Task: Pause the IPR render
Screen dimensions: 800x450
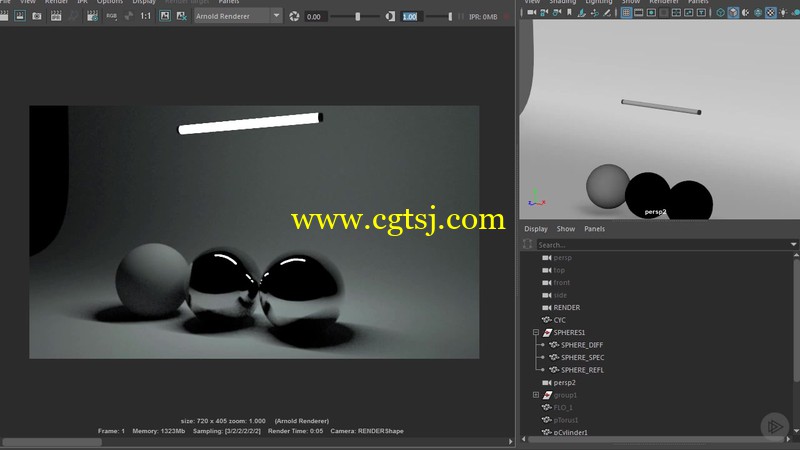Action: point(461,17)
